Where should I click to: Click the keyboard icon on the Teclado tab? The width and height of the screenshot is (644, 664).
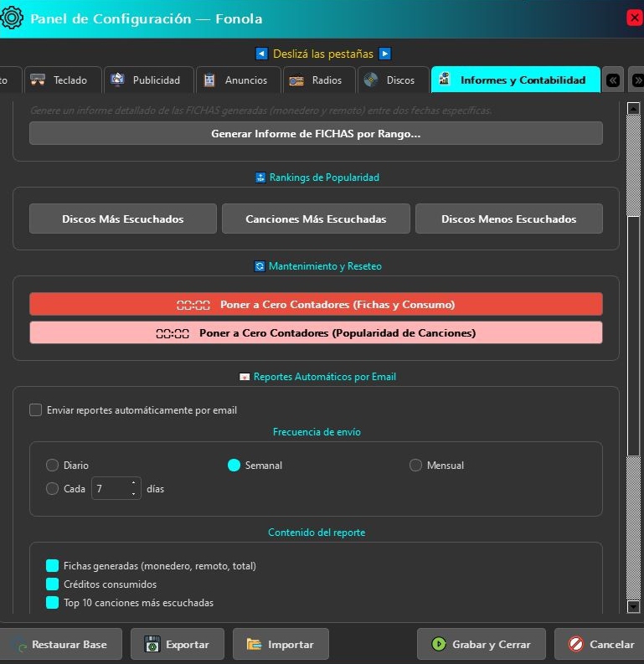pyautogui.click(x=38, y=80)
